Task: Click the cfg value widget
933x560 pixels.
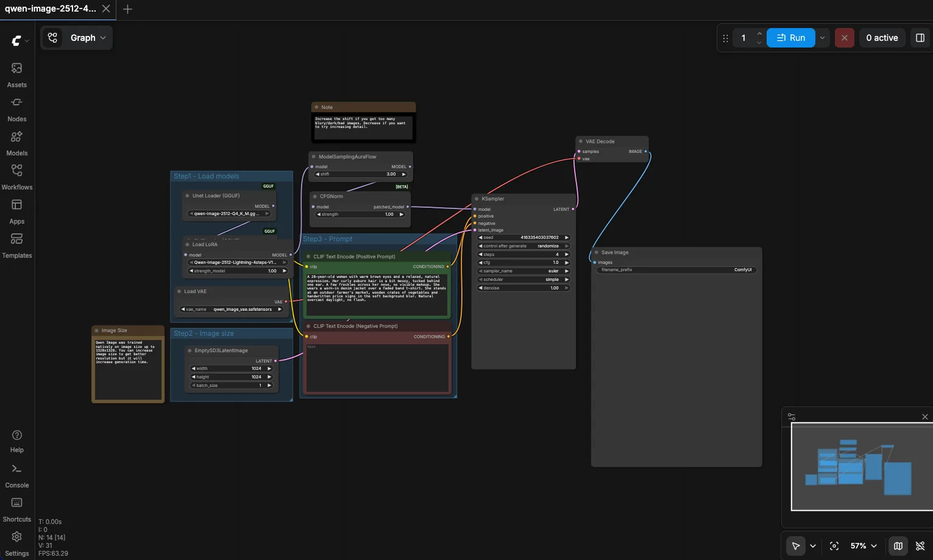Action: coord(523,263)
